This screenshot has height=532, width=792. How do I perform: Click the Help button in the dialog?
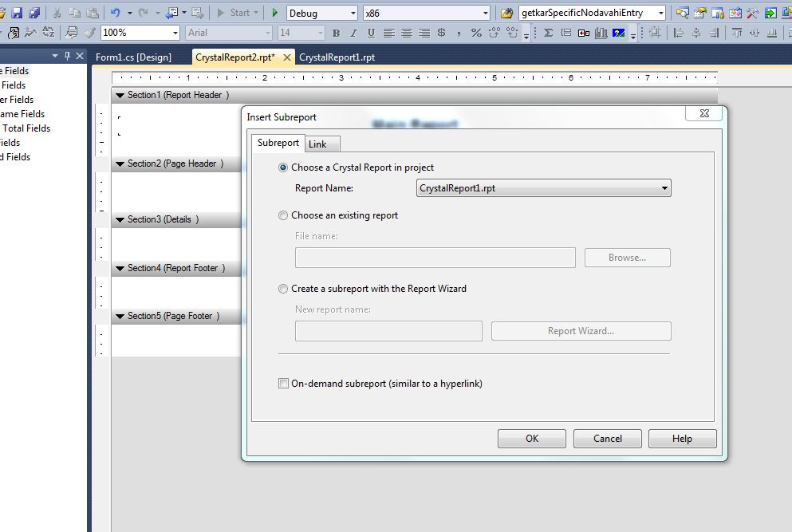pyautogui.click(x=683, y=439)
